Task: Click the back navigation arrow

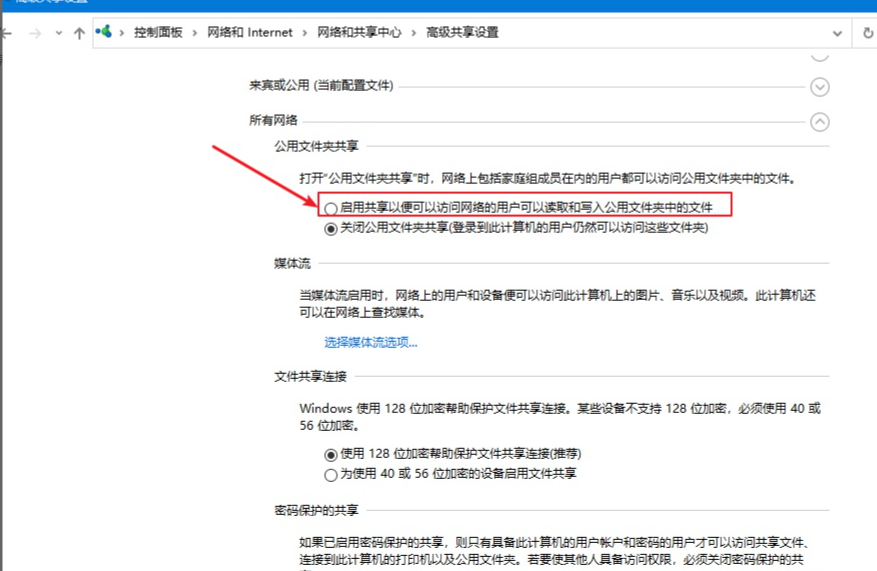Action: (8, 33)
